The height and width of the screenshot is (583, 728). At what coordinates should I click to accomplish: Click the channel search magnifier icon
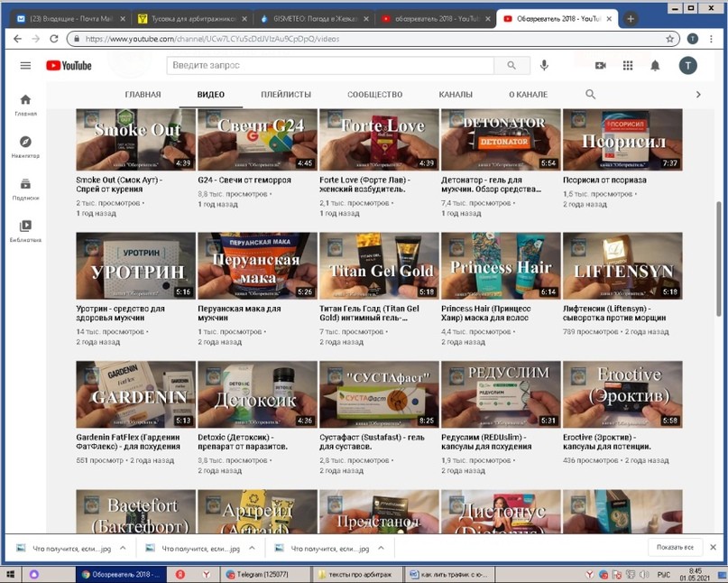click(x=591, y=94)
